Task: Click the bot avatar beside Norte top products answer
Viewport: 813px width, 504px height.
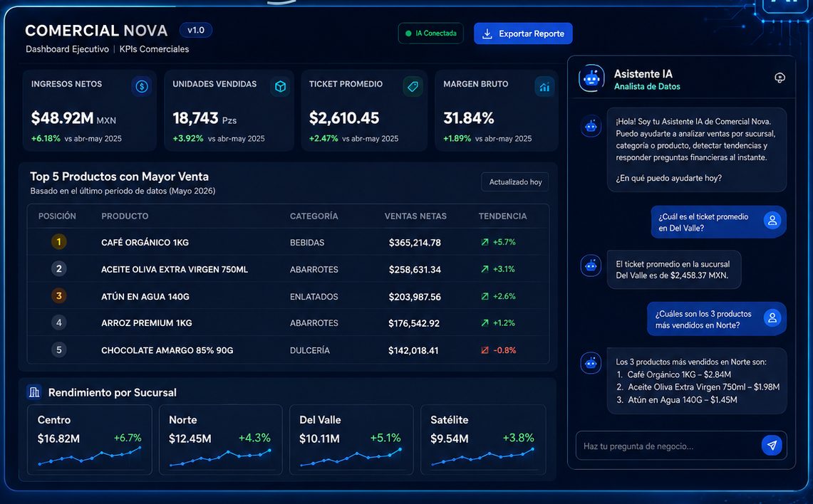Action: coord(591,363)
